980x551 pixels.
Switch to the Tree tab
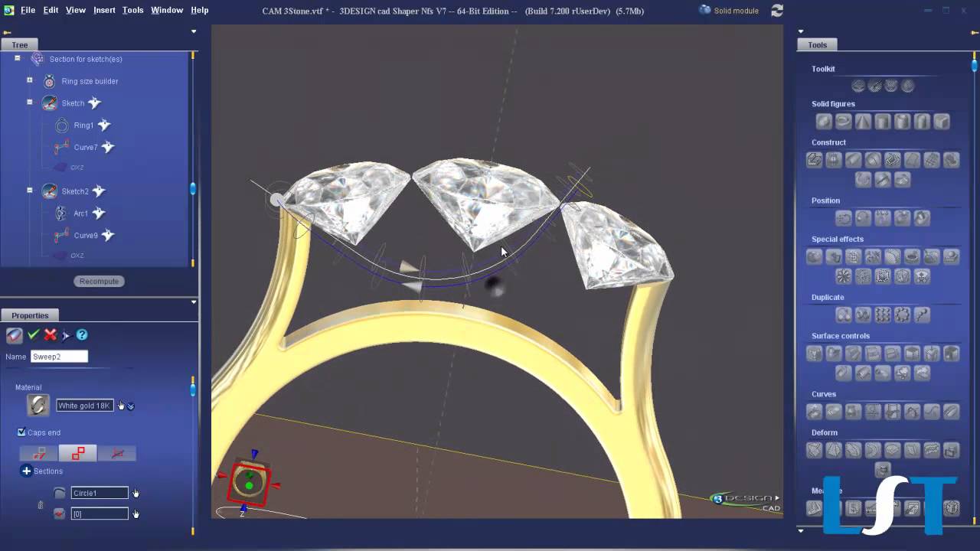point(20,45)
